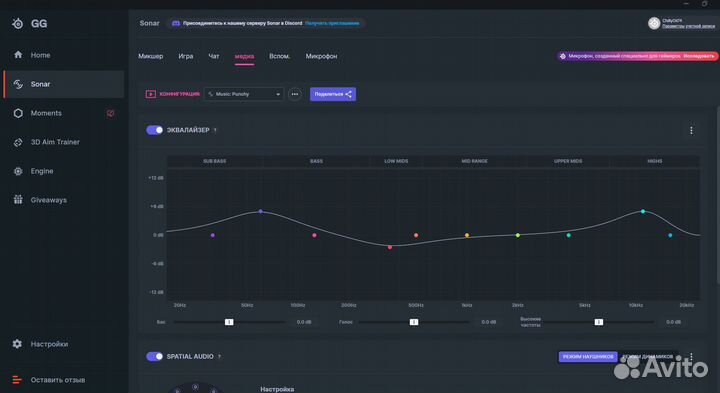Image resolution: width=720 pixels, height=393 pixels.
Task: Click the Оставить отзыв feedback icon
Action: click(17, 380)
